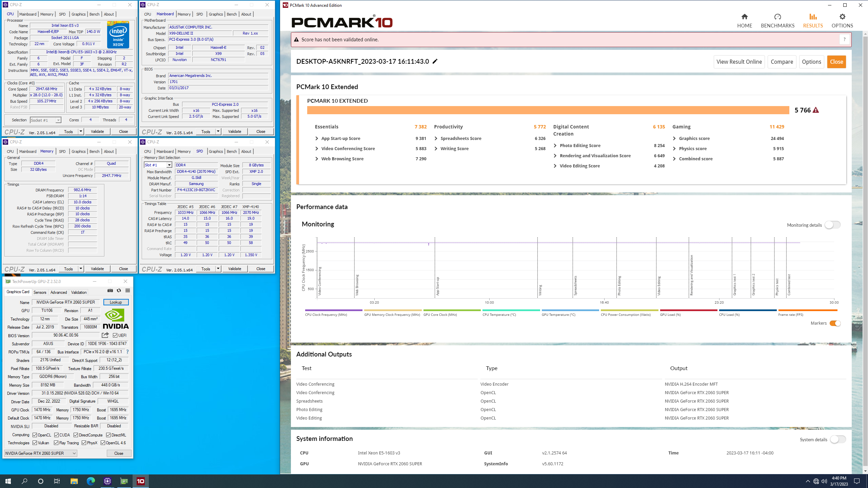The image size is (868, 488).
Task: Switch to PCMark 10 taskbar icon
Action: [140, 481]
